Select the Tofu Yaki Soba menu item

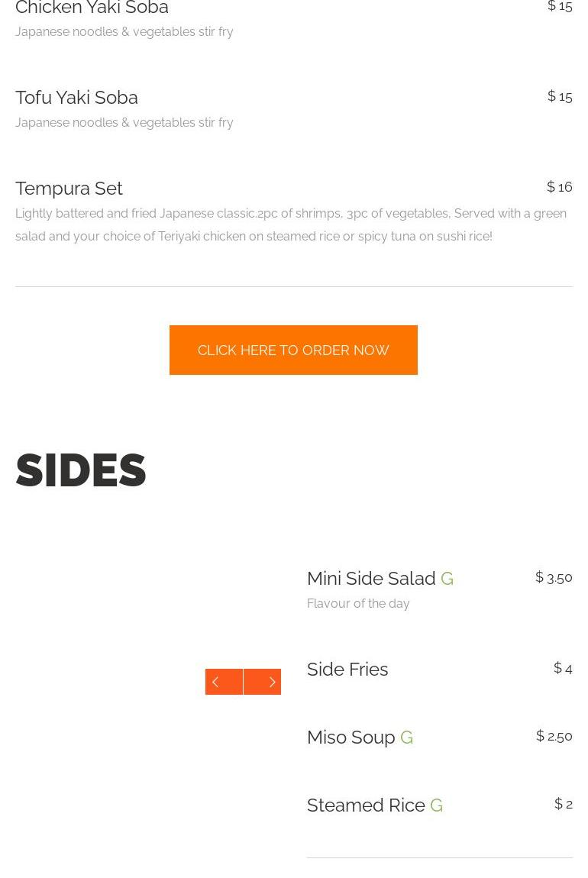[x=76, y=98]
